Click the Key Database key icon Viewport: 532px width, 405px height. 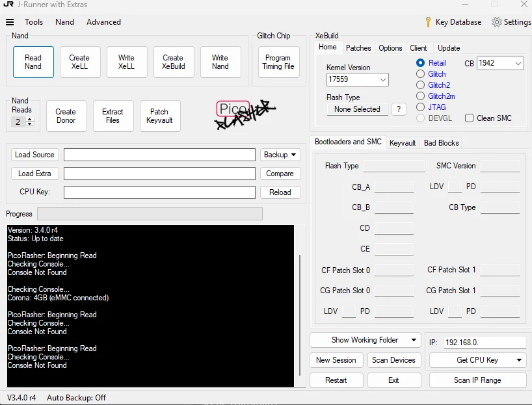pos(428,22)
